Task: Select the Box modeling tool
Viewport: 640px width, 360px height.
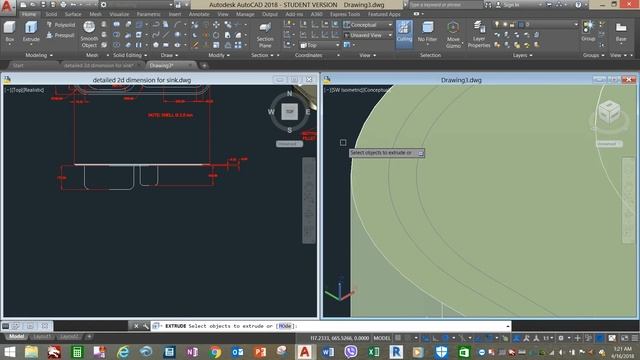Action: 9,32
